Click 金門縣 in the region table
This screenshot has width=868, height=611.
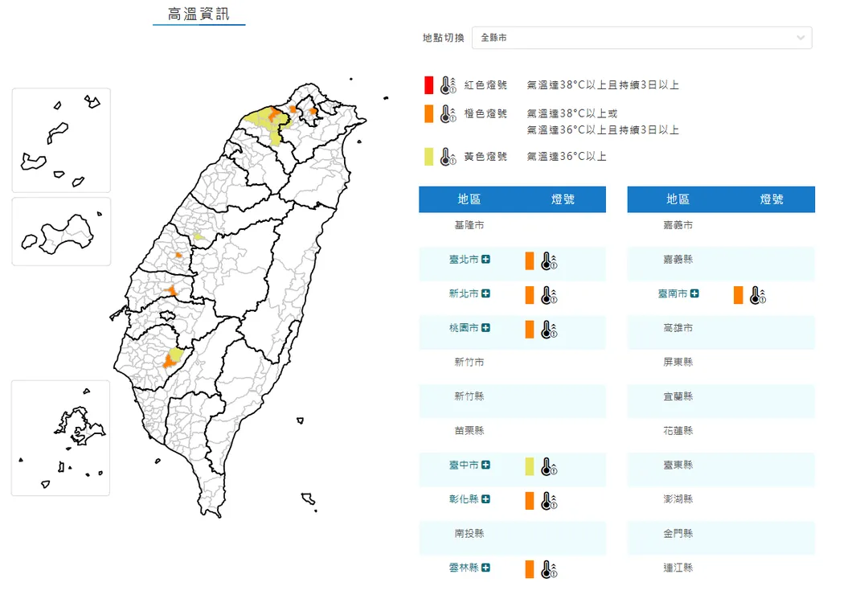coord(678,534)
